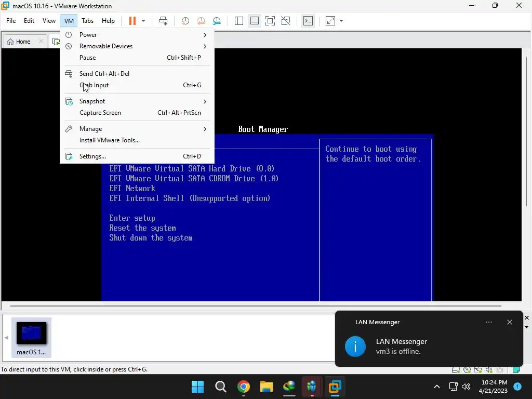Click the VM display vertical scrollbar
Image resolution: width=532 pixels, height=399 pixels.
tap(526, 131)
